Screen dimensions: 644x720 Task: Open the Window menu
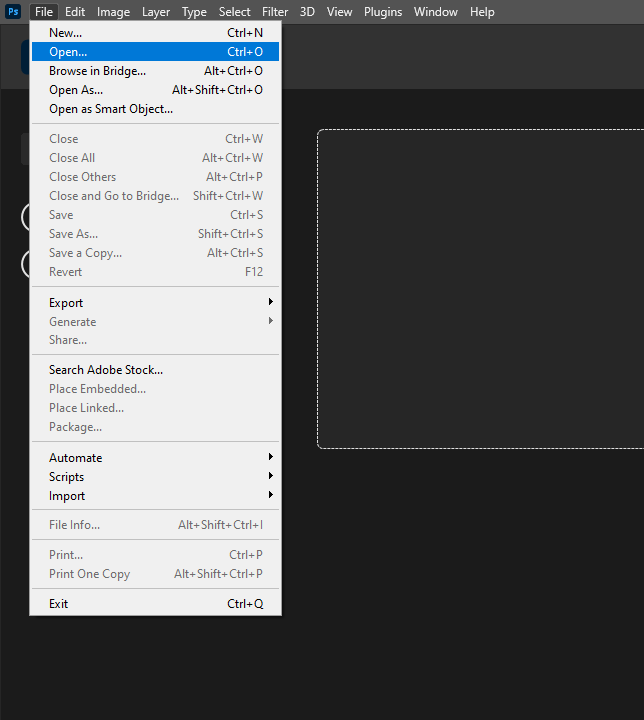pos(435,12)
